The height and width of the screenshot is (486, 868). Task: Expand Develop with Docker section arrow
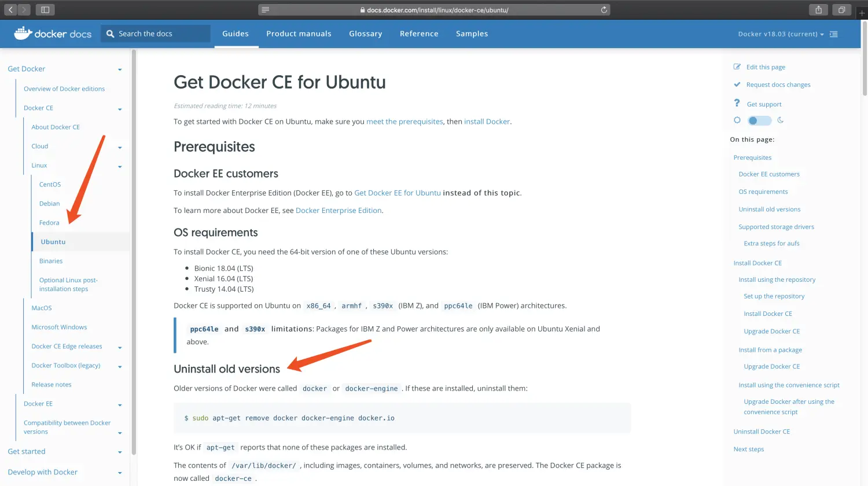click(x=120, y=473)
